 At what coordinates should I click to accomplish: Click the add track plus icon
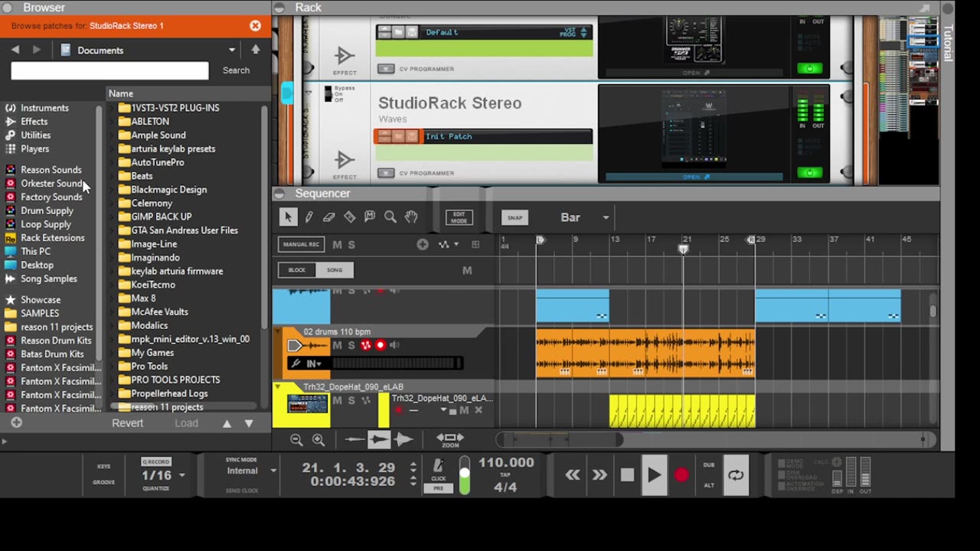[x=423, y=244]
